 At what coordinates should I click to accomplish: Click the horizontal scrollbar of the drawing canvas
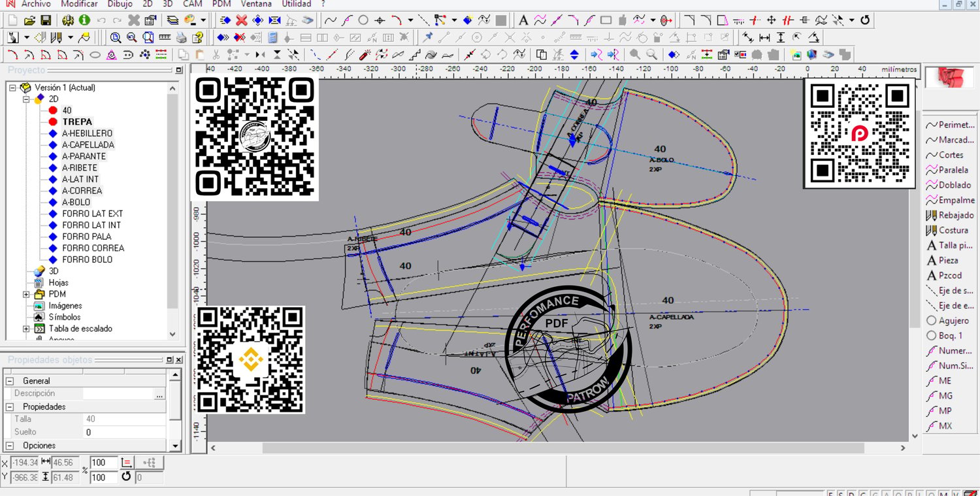tap(563, 448)
